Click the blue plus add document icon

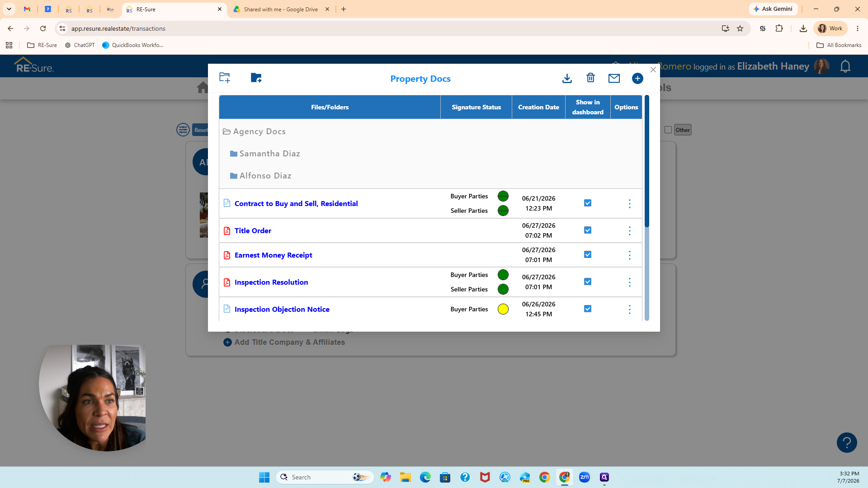[637, 78]
